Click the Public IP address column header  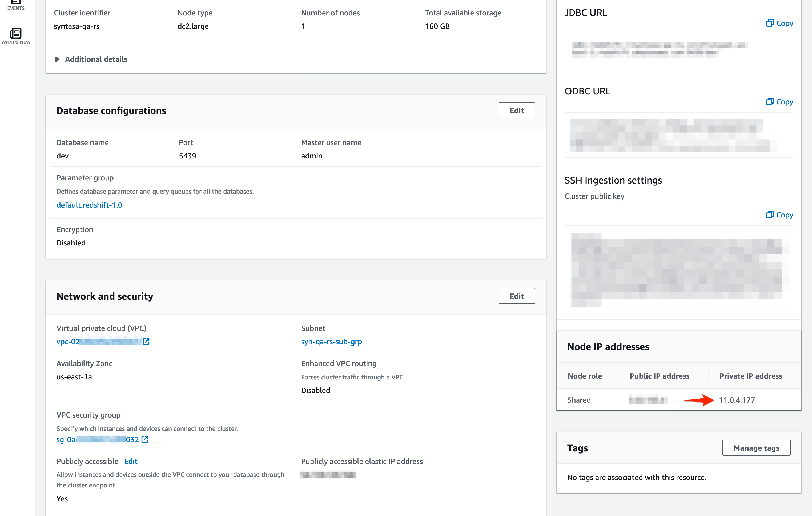click(x=659, y=376)
